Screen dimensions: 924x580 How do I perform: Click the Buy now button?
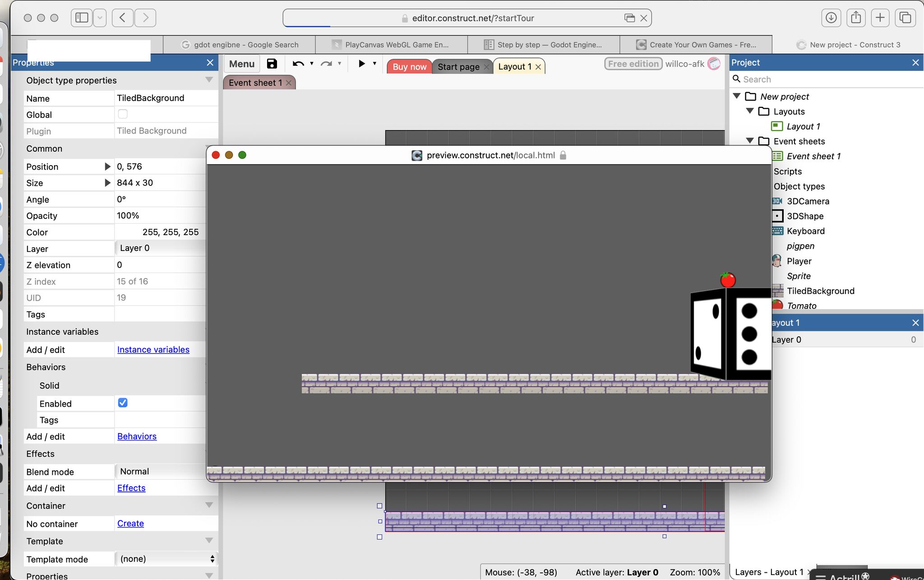click(409, 66)
